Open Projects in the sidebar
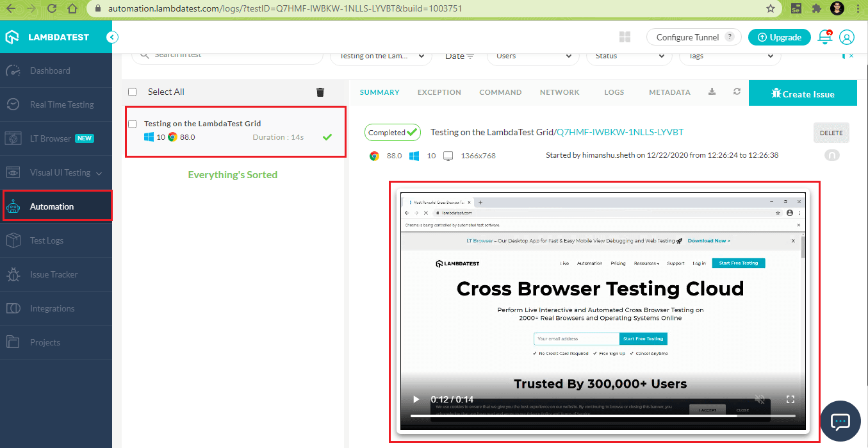The height and width of the screenshot is (448, 868). [56, 342]
